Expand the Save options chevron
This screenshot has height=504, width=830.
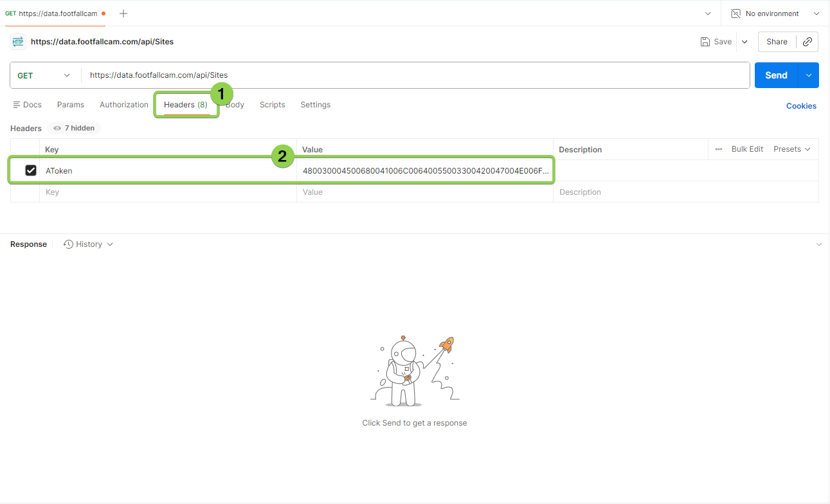(744, 42)
